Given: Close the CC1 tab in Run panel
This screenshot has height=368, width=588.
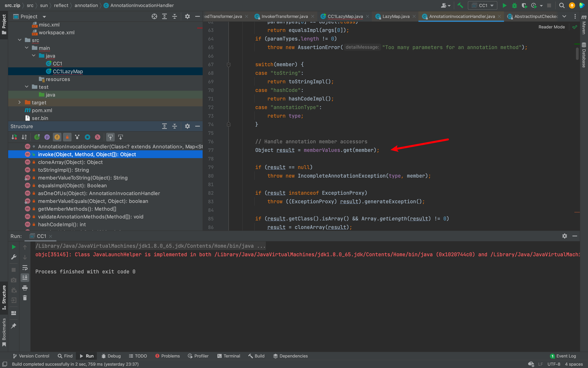Looking at the screenshot, I should (51, 236).
